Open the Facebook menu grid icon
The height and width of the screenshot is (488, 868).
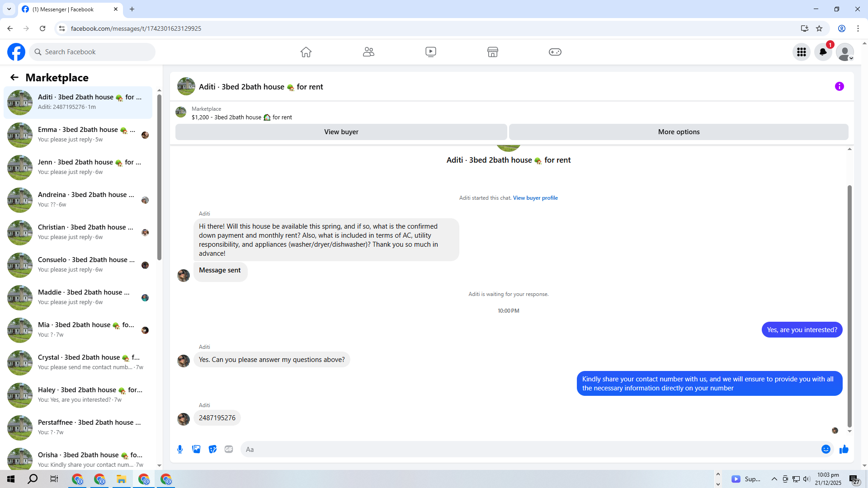click(802, 52)
